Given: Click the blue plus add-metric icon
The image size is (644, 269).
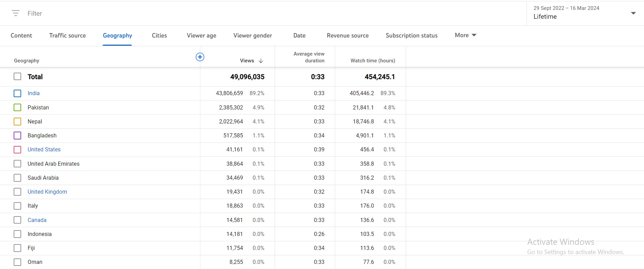Looking at the screenshot, I should click(200, 57).
